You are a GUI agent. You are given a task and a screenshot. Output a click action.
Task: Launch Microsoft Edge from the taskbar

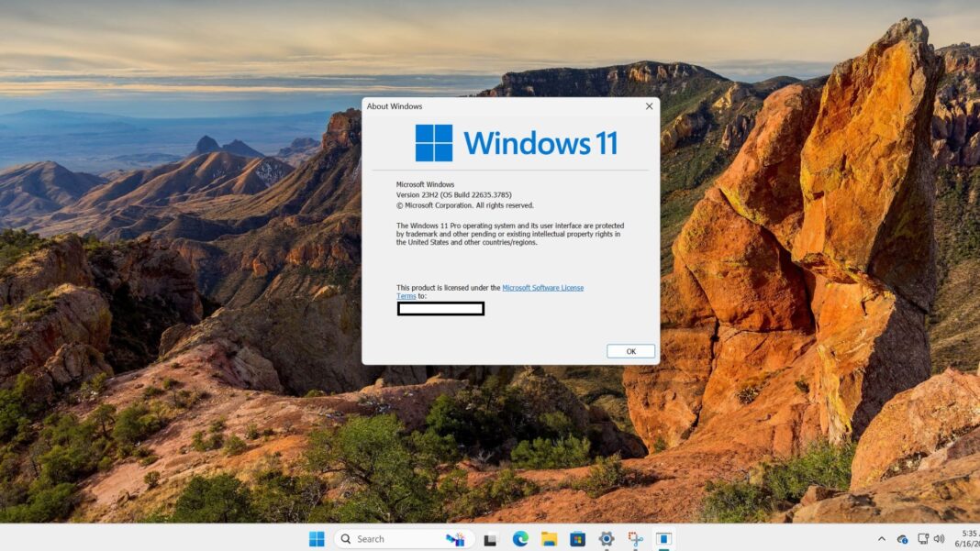coord(518,538)
